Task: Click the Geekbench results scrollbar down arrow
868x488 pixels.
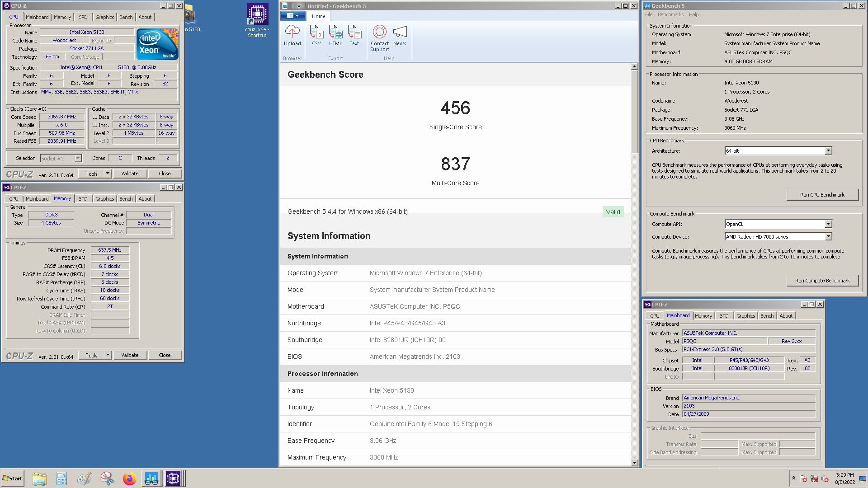Action: [x=634, y=462]
